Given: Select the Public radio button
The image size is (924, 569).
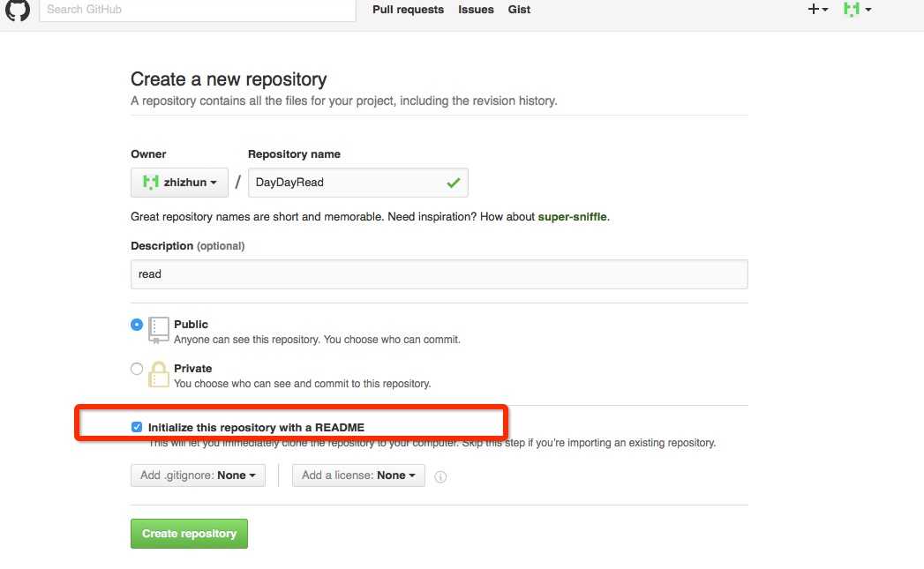Looking at the screenshot, I should pos(137,325).
